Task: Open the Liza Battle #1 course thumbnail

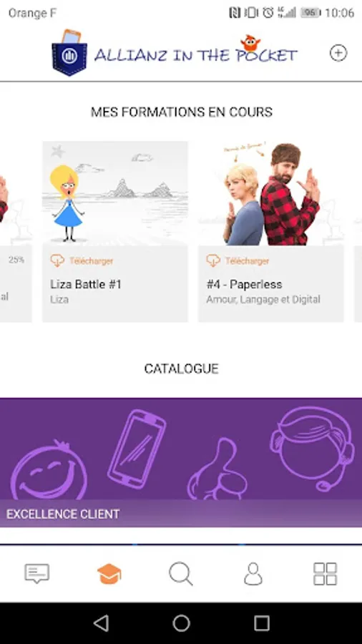Action: point(115,193)
